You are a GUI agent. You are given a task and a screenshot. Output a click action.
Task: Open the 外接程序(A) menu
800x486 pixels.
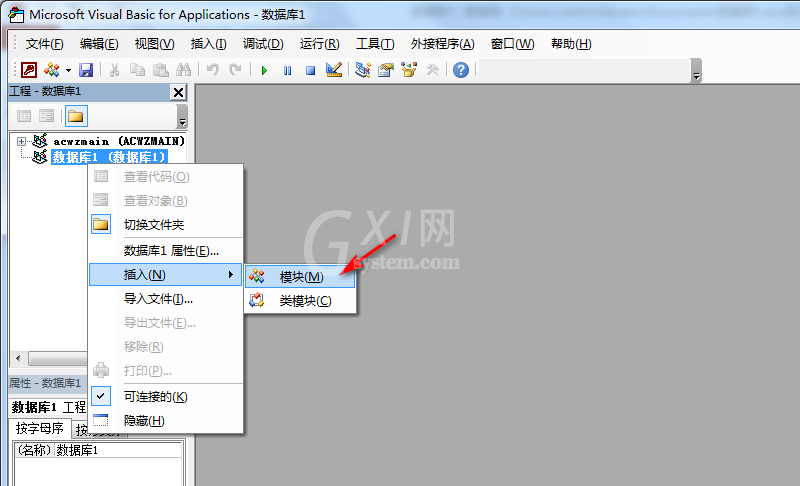442,44
